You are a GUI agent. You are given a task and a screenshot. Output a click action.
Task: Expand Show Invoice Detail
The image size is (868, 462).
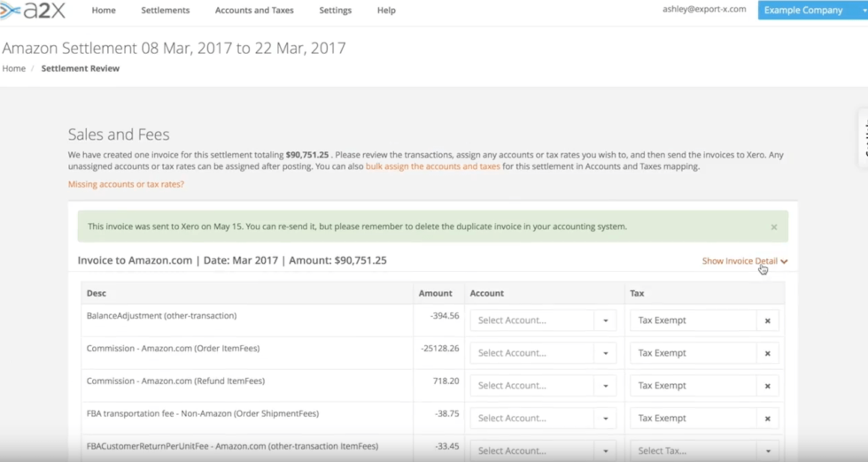pos(745,260)
